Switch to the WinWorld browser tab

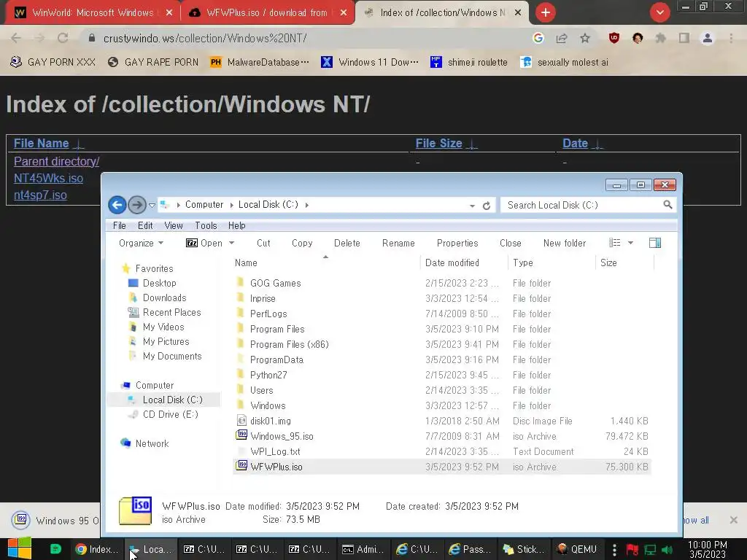tap(93, 12)
